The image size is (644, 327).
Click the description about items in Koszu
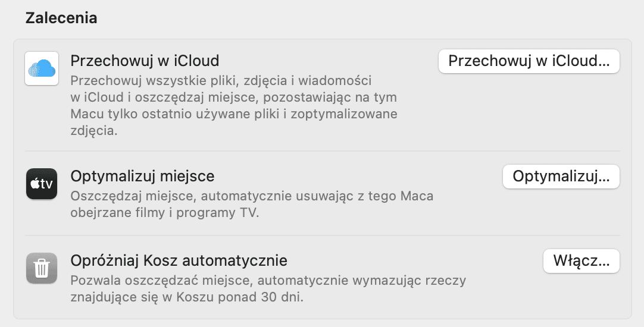click(x=268, y=289)
